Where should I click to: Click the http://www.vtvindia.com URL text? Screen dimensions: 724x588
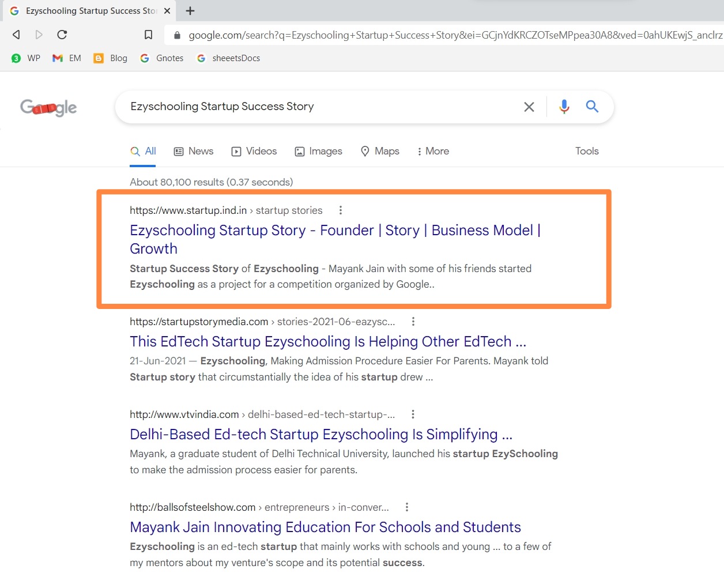[x=184, y=414]
